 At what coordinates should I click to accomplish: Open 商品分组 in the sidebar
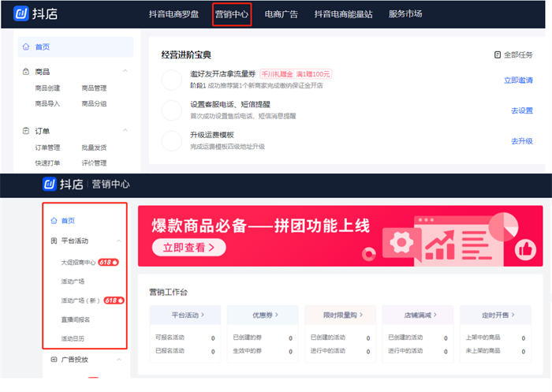coord(94,103)
